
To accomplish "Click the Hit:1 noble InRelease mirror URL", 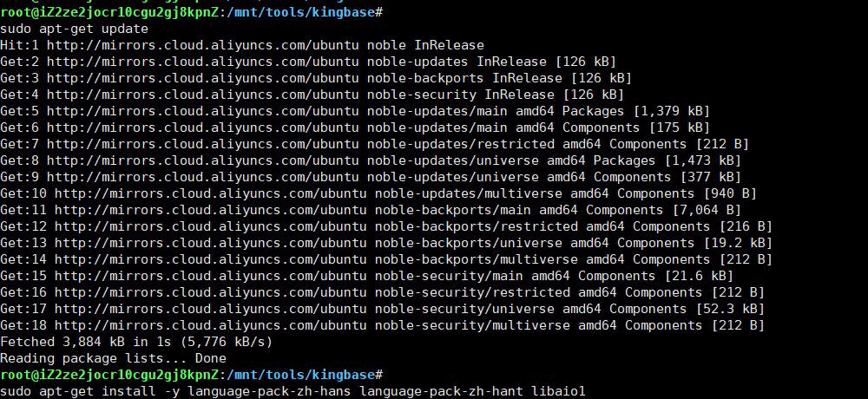I will [202, 45].
